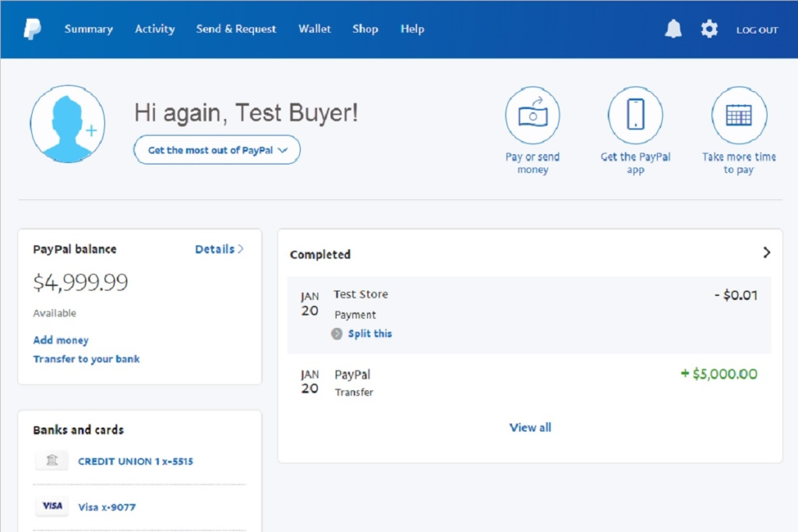Open the settings gear icon
Viewport: 798px width, 532px height.
(x=708, y=30)
